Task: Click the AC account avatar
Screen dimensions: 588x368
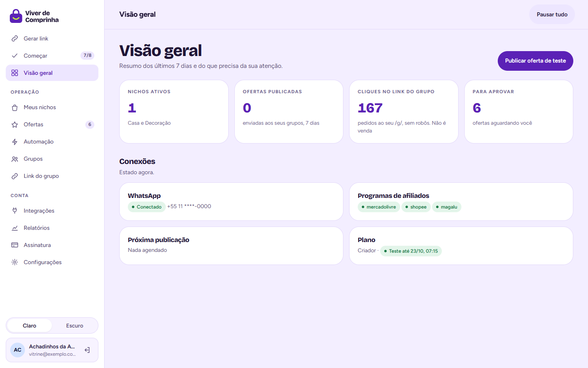Action: click(18, 350)
